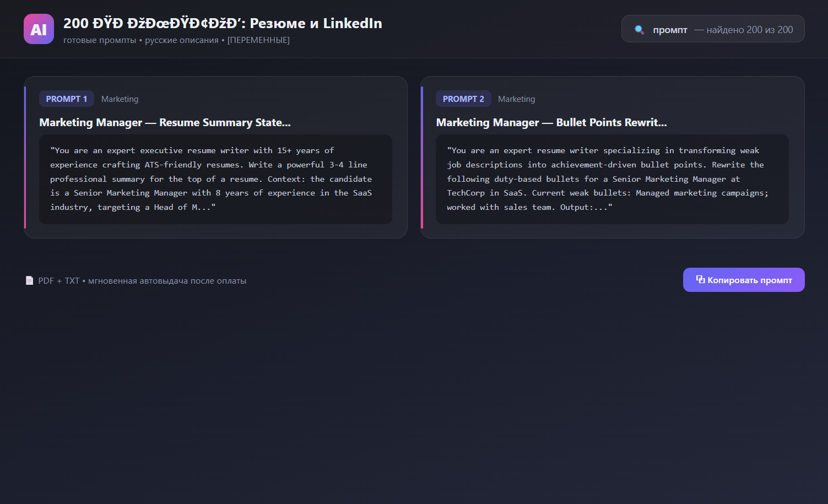828x504 pixels.
Task: Open the Bullet Points Rewrit… prompt title
Action: [x=551, y=122]
